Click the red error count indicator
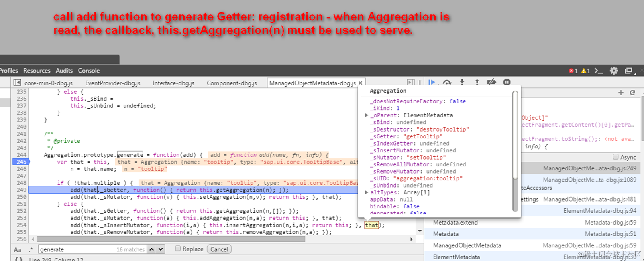This screenshot has width=644, height=261. [573, 71]
